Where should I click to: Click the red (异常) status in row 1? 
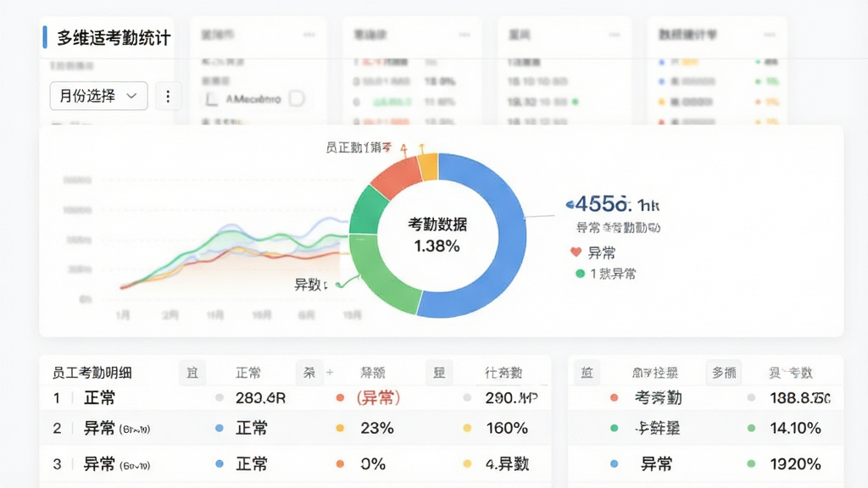coord(378,398)
